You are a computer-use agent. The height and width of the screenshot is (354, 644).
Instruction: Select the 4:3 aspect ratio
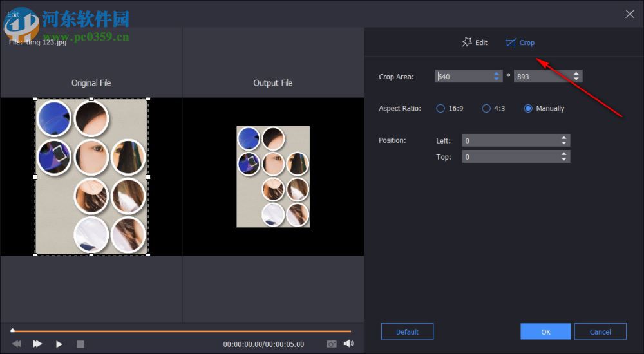(493, 108)
